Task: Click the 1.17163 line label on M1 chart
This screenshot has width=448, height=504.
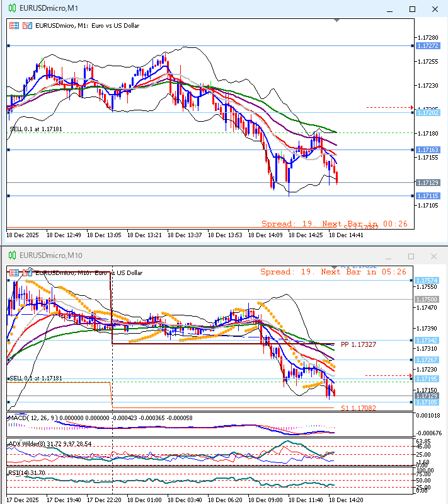Action: (428, 150)
